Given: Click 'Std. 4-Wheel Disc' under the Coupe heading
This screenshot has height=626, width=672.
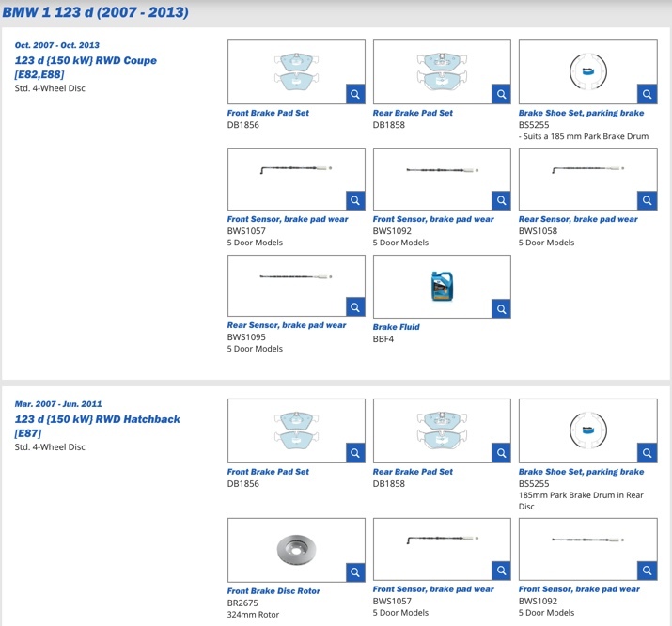Looking at the screenshot, I should tap(50, 88).
